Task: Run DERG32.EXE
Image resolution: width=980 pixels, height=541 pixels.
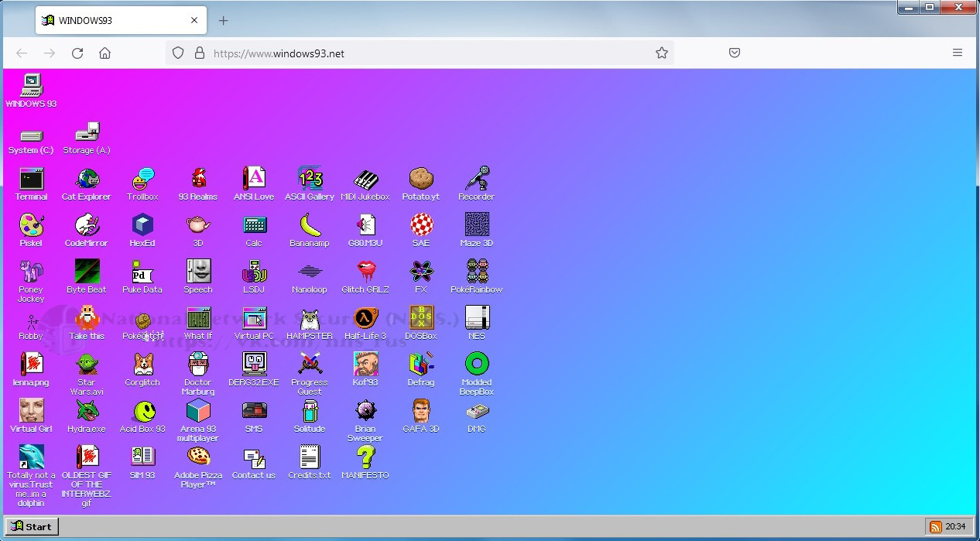Action: (254, 365)
